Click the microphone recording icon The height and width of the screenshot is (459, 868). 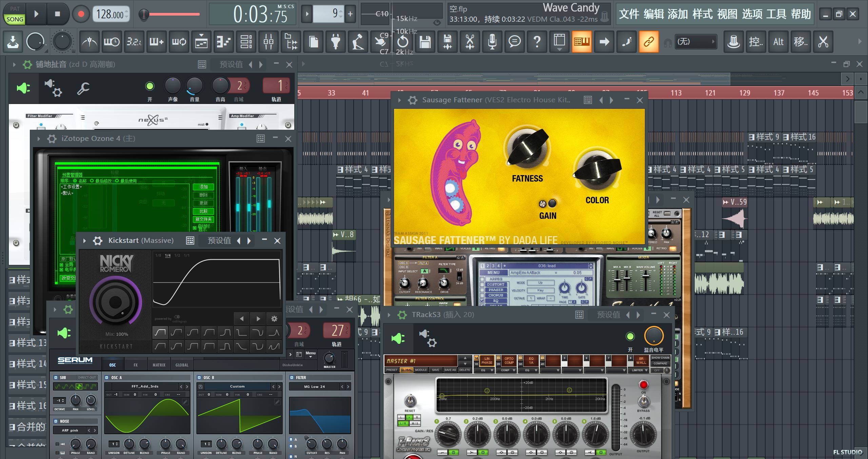coord(492,42)
